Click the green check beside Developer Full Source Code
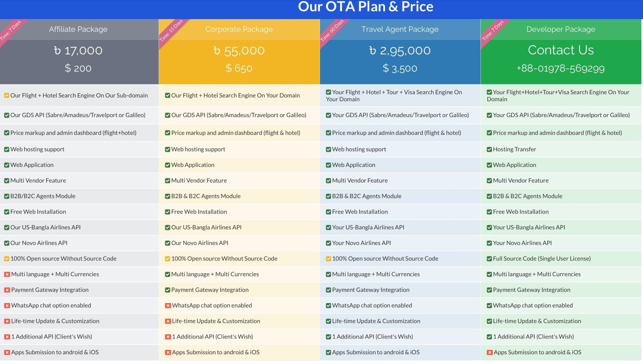 coord(489,259)
